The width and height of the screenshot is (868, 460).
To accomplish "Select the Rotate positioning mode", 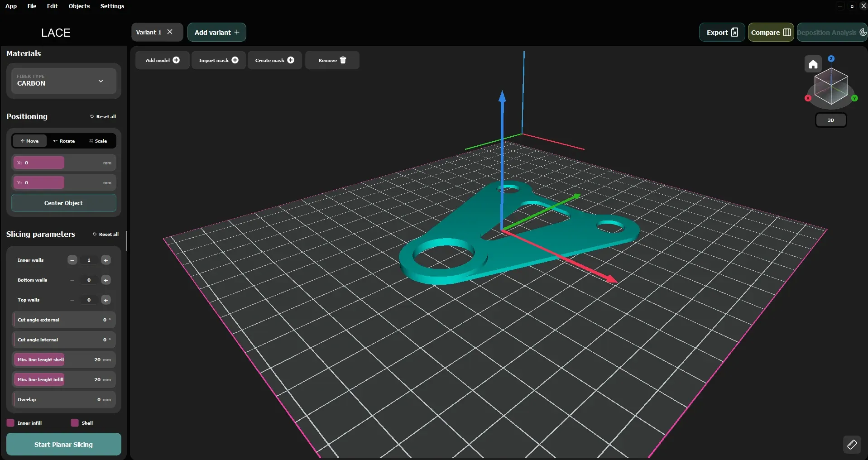I will [64, 141].
